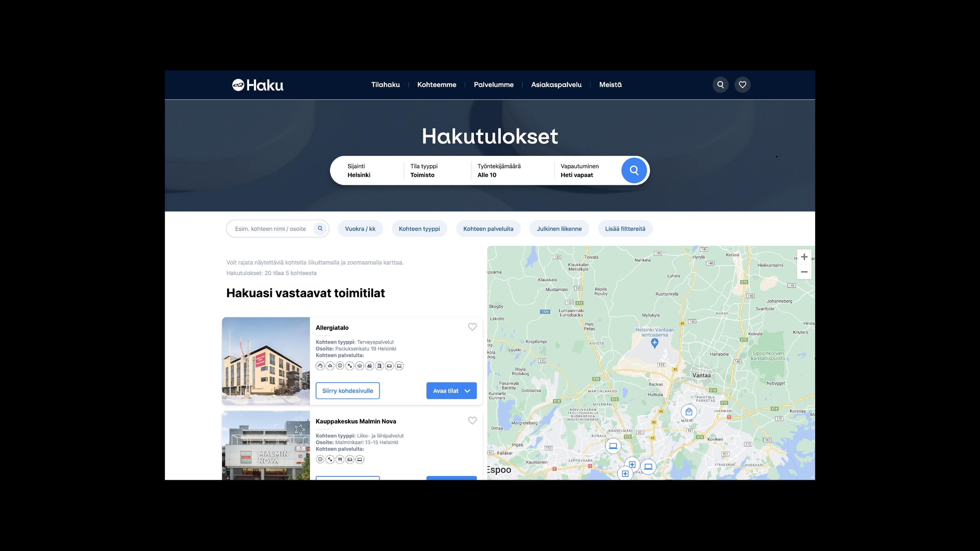Click Malmin Nova sofa lounge icon
980x551 pixels.
point(350,459)
